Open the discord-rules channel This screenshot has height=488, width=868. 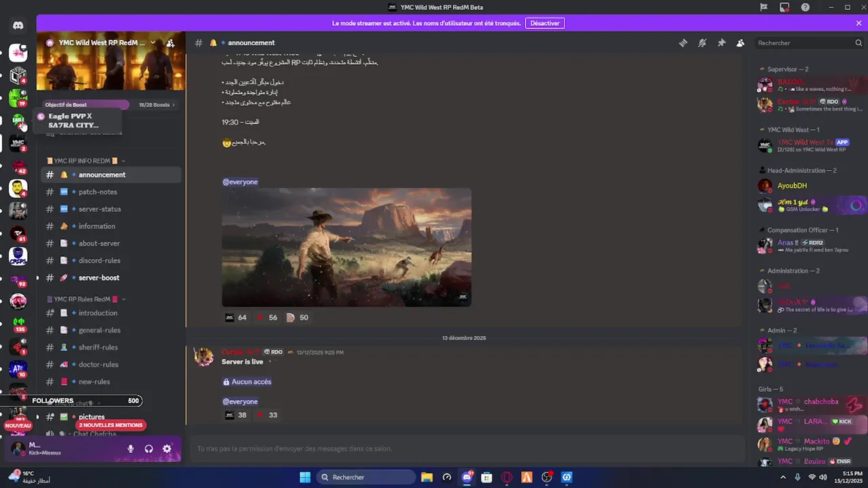[111, 260]
